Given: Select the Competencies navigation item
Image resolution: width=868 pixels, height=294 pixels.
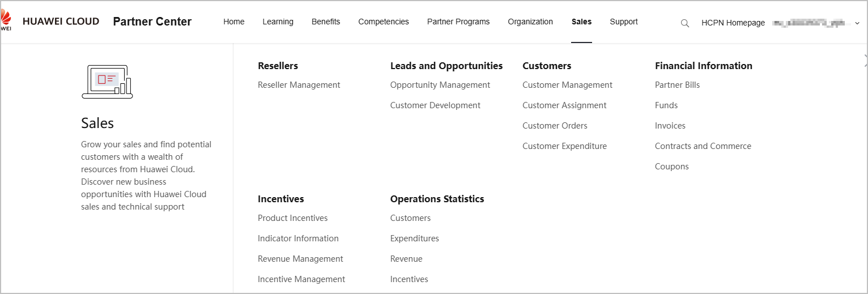Looking at the screenshot, I should click(x=384, y=22).
